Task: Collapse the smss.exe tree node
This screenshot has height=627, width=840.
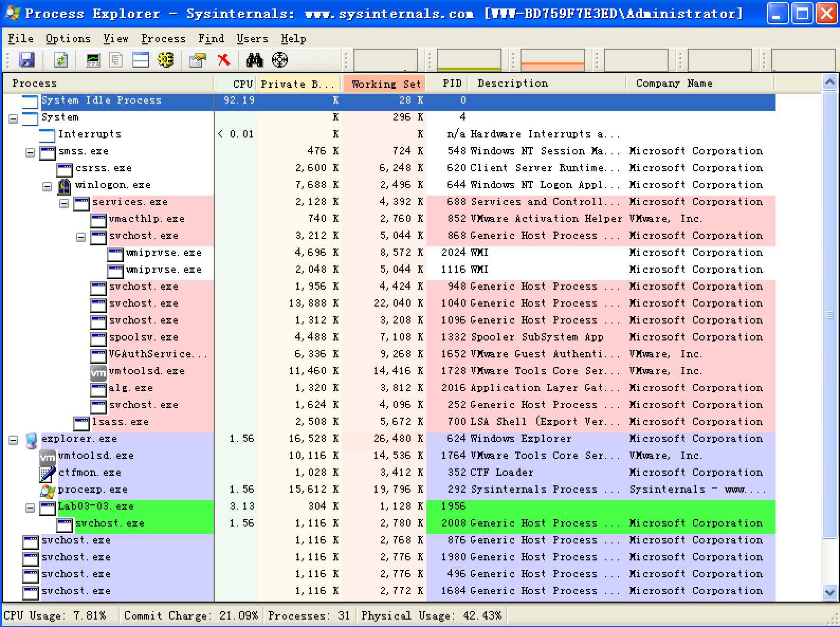Action: coord(30,152)
